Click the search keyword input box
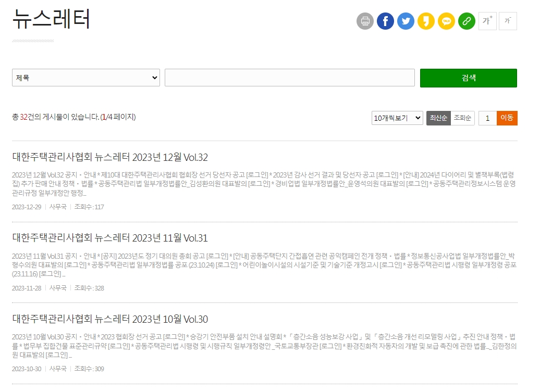Image resolution: width=552 pixels, height=392 pixels. pyautogui.click(x=289, y=77)
